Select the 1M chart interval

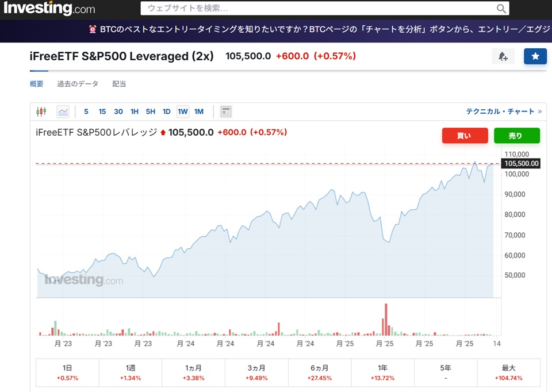tap(199, 112)
